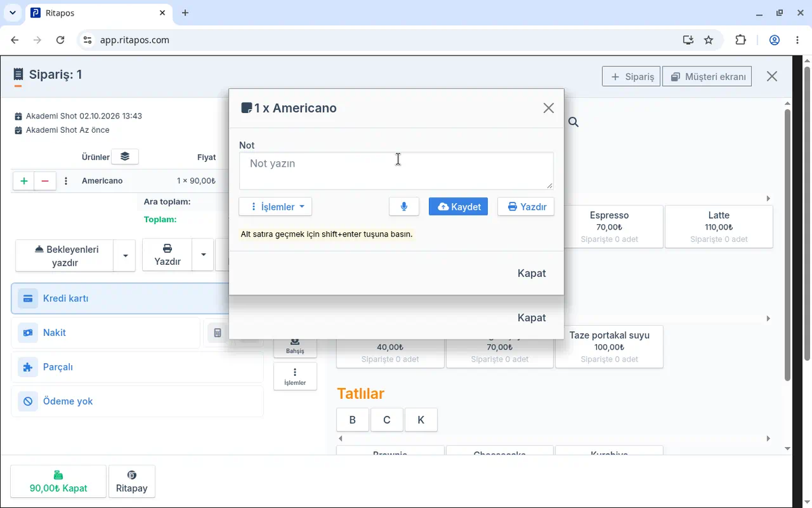Decrease Americano quantity with minus button
Image resolution: width=812 pixels, height=508 pixels.
click(45, 181)
